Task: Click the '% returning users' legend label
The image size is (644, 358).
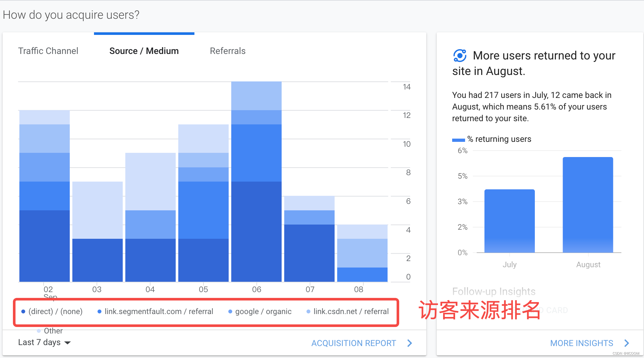Action: [499, 139]
